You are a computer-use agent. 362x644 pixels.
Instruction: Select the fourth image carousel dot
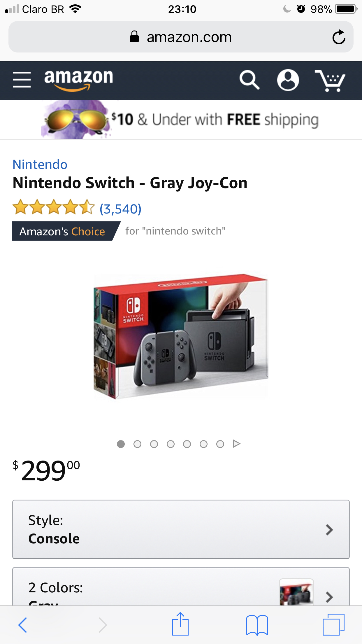pyautogui.click(x=171, y=444)
